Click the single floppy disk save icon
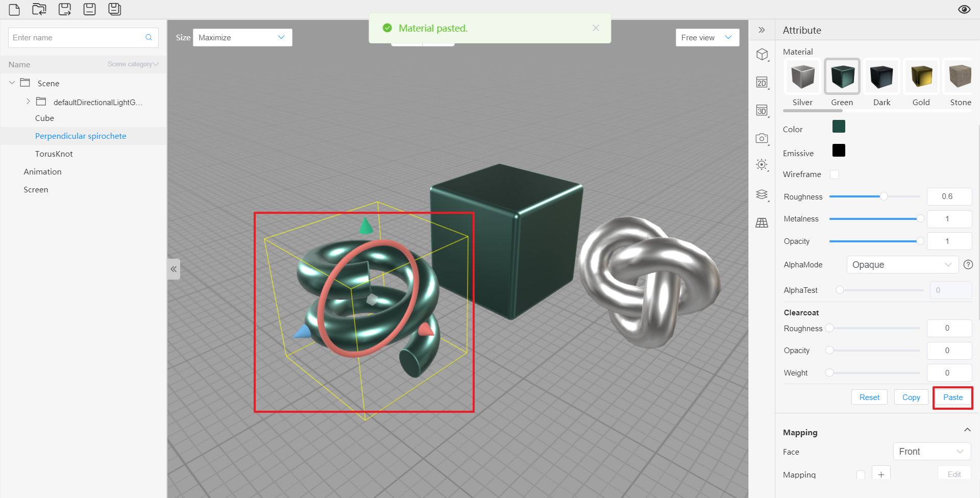This screenshot has width=980, height=498. 90,9
